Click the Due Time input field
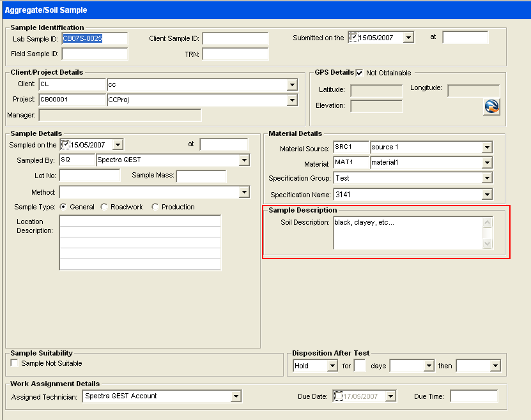Screen dimensions: 531x420 pos(473,396)
